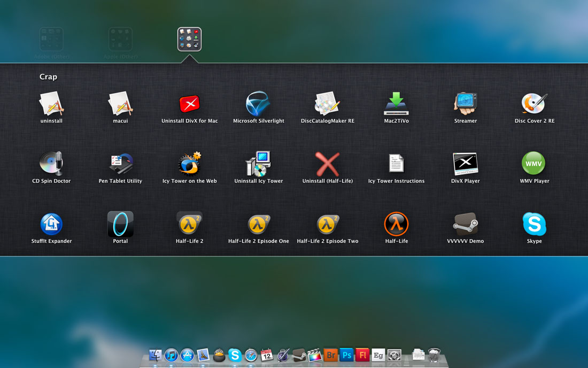Open Skype in the Dock
Screen dimensions: 588x368
(235, 355)
